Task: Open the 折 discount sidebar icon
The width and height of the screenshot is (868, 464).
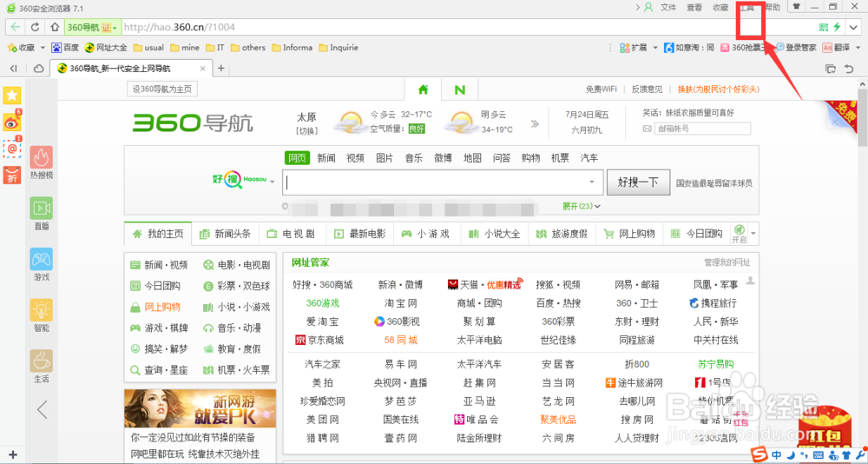Action: click(12, 176)
